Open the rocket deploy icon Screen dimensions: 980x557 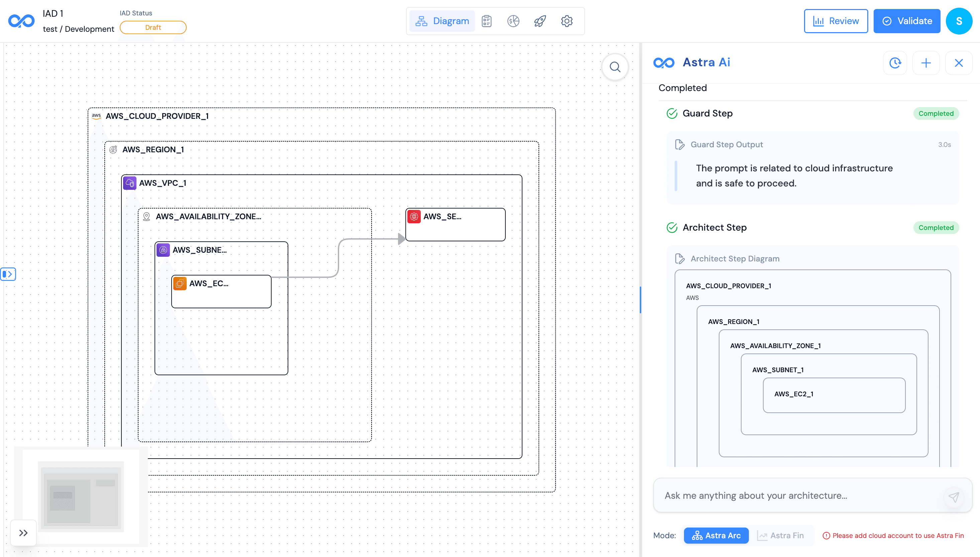tap(540, 21)
